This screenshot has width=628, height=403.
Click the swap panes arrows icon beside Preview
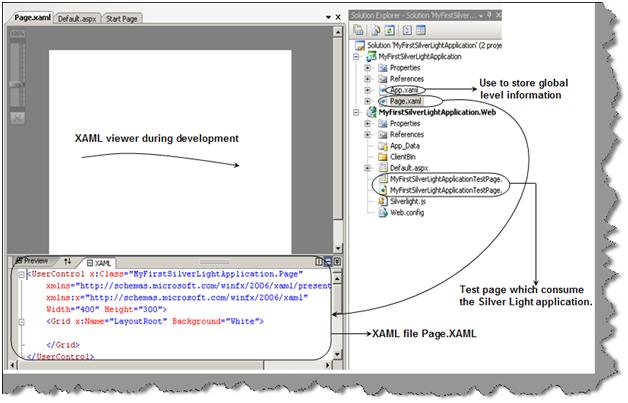point(67,261)
